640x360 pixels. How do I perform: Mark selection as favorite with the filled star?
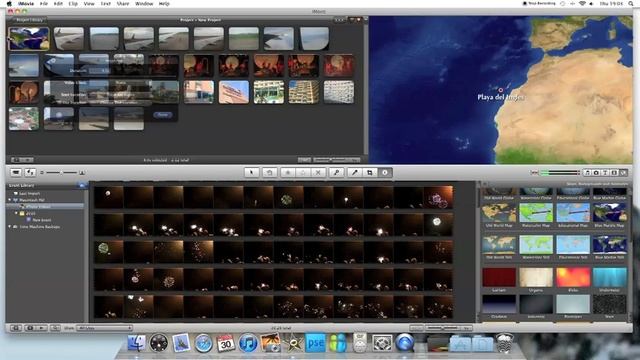[x=288, y=173]
